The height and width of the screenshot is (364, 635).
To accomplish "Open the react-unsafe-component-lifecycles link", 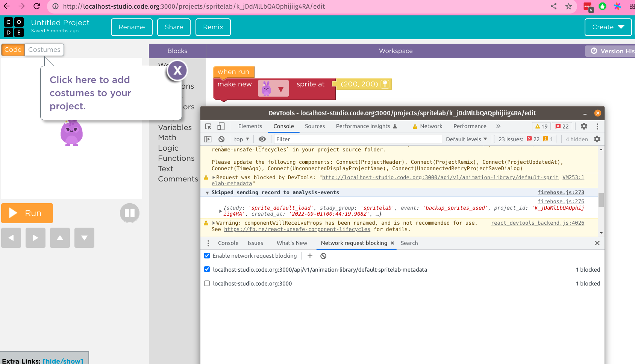I will (297, 229).
